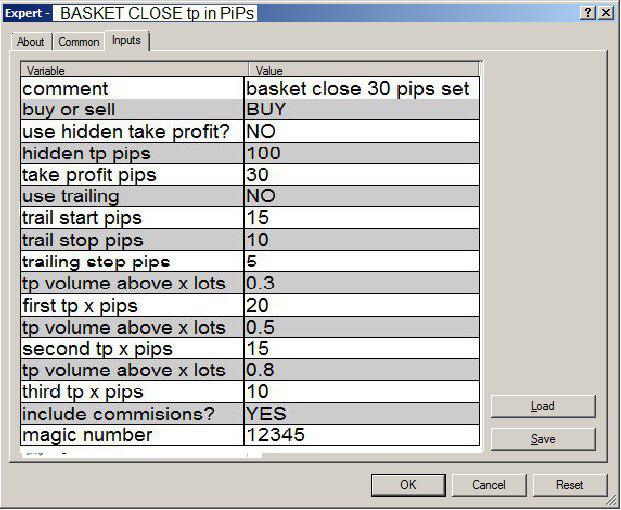Image resolution: width=621 pixels, height=510 pixels.
Task: Click the Value column header
Action: (x=364, y=71)
